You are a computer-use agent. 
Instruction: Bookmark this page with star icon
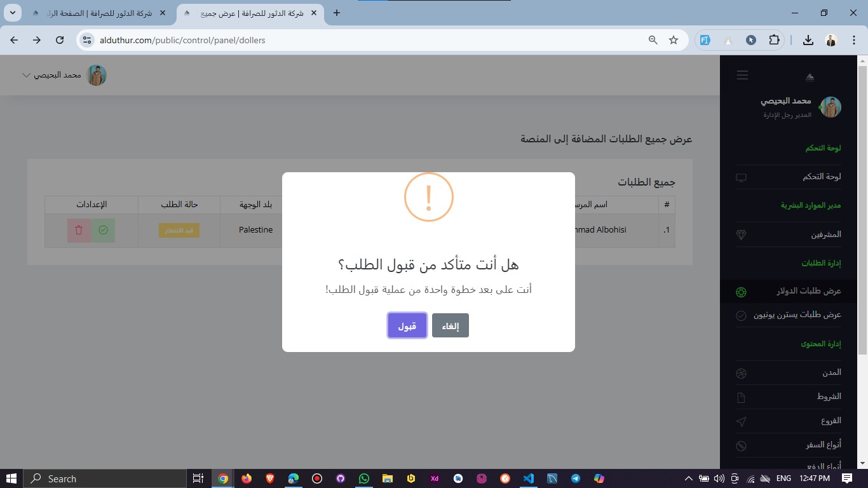[674, 40]
